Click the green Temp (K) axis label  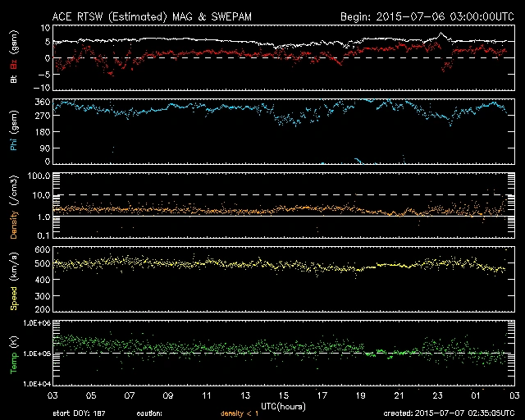coord(14,354)
